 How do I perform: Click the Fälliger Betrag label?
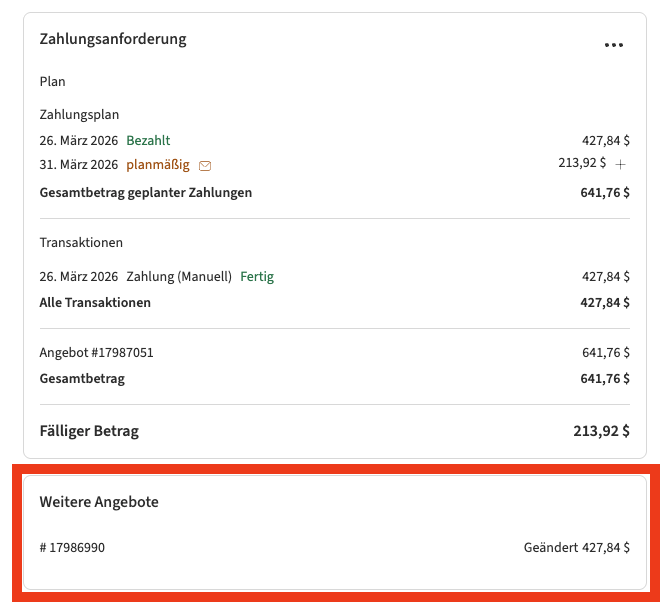point(89,431)
